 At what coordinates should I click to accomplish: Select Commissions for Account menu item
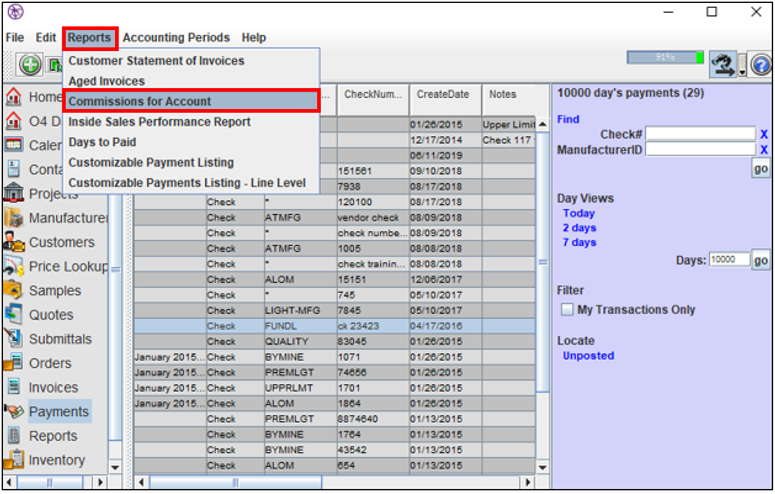coord(191,101)
